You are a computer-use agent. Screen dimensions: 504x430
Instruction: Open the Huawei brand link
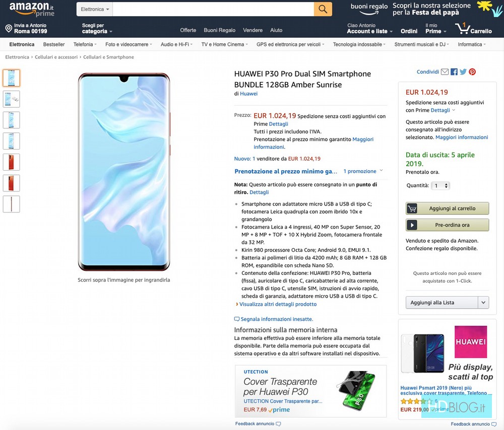[x=248, y=94]
